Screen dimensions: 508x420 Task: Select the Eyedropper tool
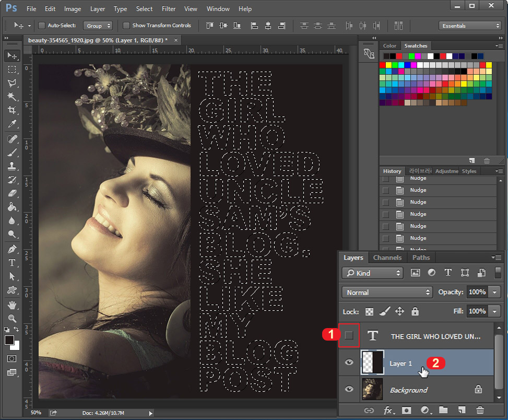12,123
